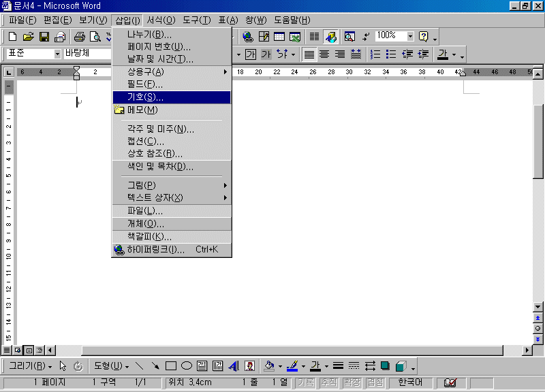Open the 100% zoom dropdown

pos(411,36)
